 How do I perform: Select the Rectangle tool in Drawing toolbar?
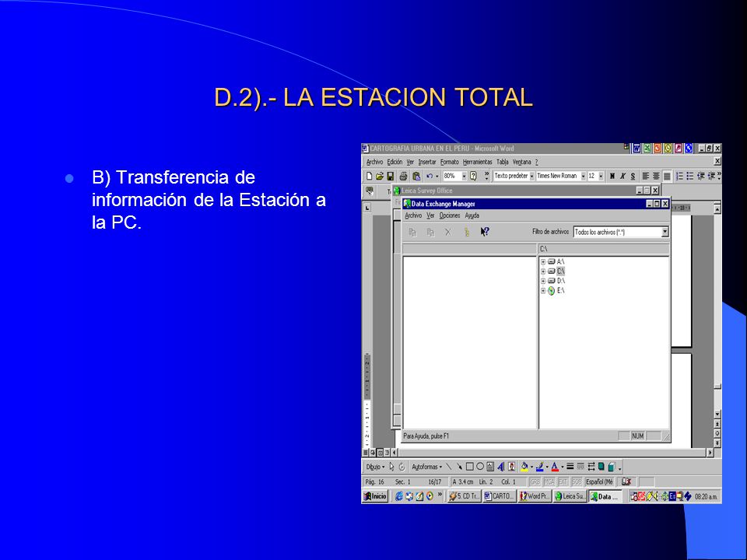point(470,467)
